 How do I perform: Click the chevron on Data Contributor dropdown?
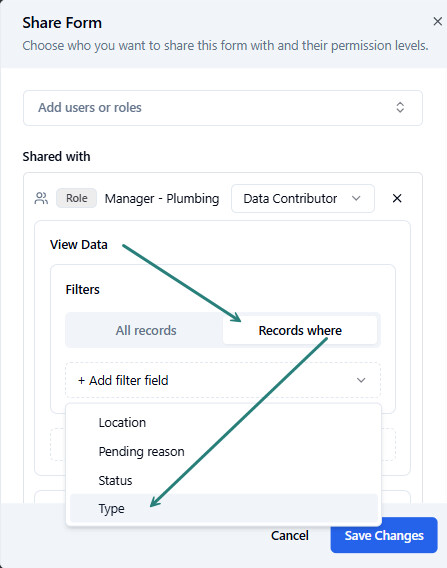point(356,198)
